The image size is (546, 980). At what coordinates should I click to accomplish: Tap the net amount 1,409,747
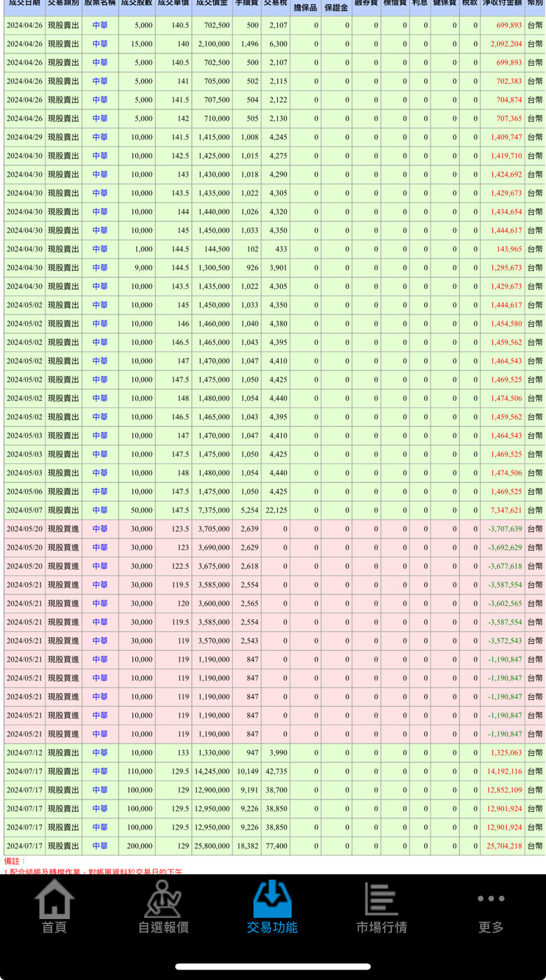tap(505, 137)
